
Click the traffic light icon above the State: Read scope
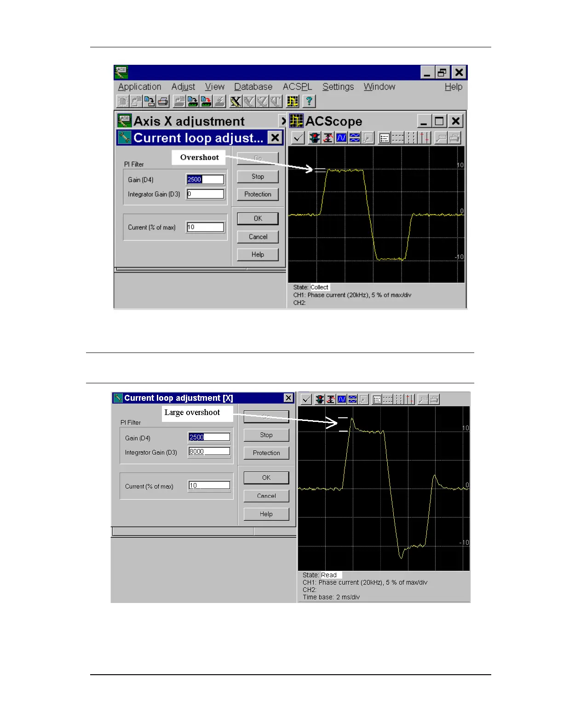click(320, 399)
